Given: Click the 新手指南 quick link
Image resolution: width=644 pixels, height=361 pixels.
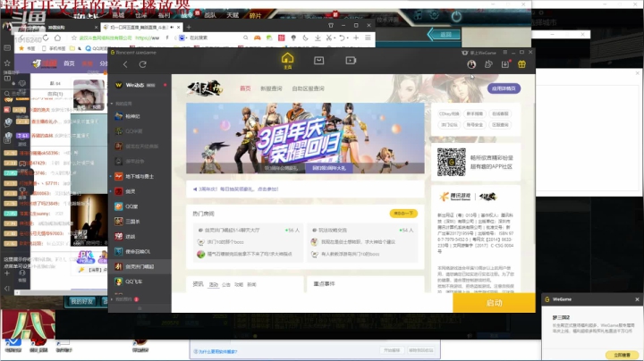Looking at the screenshot, I should point(474,113).
